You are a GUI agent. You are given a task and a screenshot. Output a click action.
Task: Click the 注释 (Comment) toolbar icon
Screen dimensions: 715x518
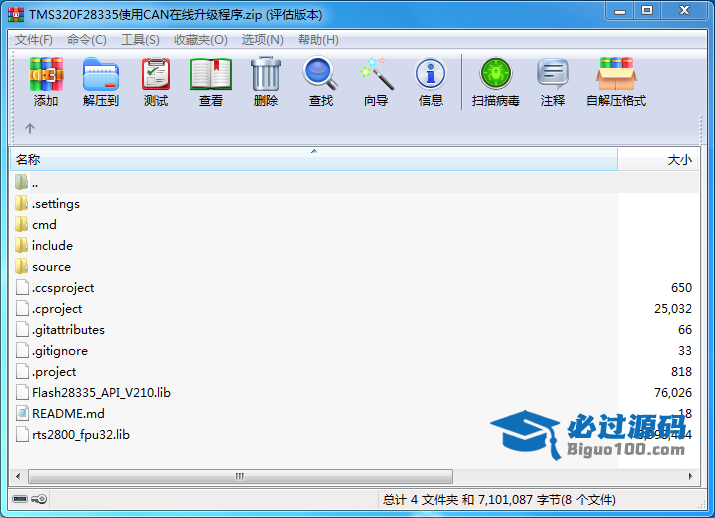[553, 74]
